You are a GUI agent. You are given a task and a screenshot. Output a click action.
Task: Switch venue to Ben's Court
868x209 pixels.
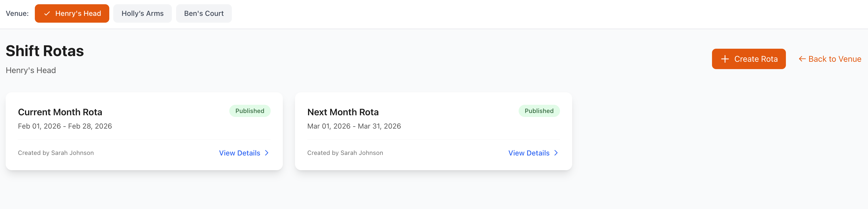204,14
